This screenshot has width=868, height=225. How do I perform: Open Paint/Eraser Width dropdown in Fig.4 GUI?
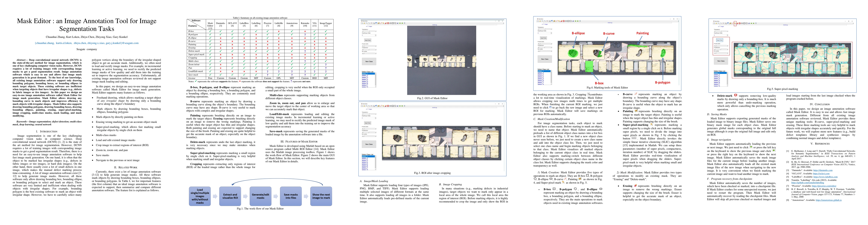[x=545, y=33]
